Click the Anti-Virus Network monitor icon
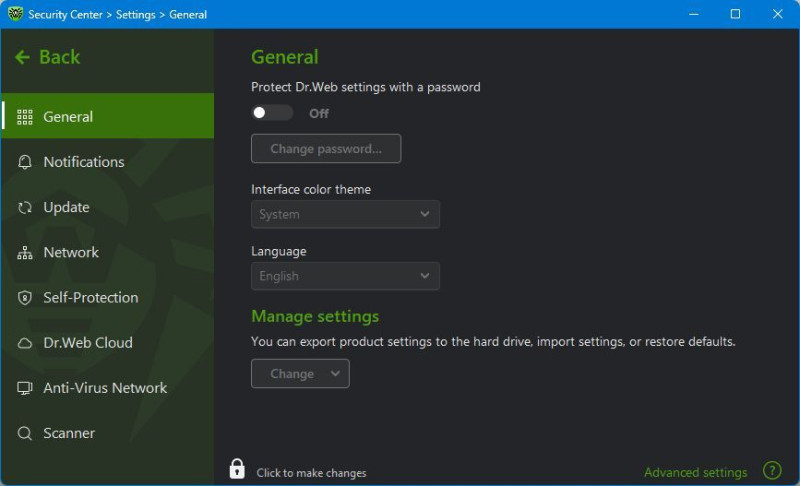 coord(24,388)
